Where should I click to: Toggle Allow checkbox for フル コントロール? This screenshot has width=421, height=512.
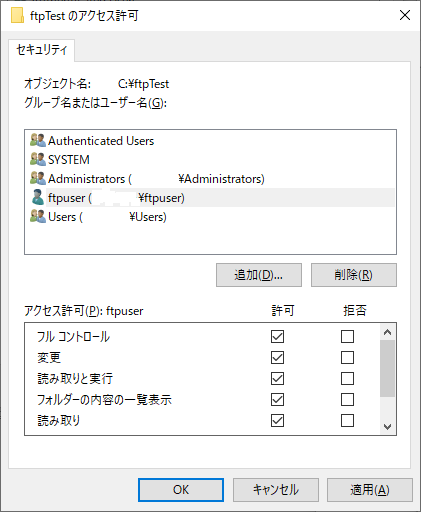[277, 336]
